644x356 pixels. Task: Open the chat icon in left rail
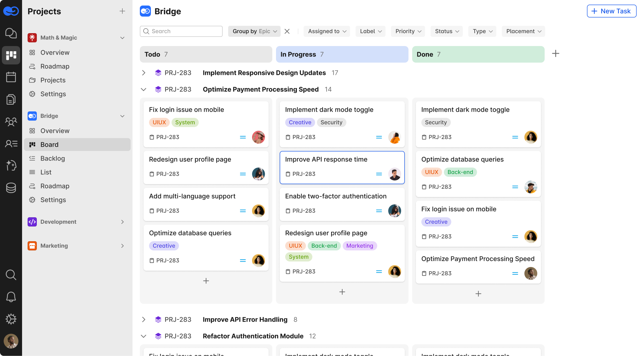(x=11, y=33)
